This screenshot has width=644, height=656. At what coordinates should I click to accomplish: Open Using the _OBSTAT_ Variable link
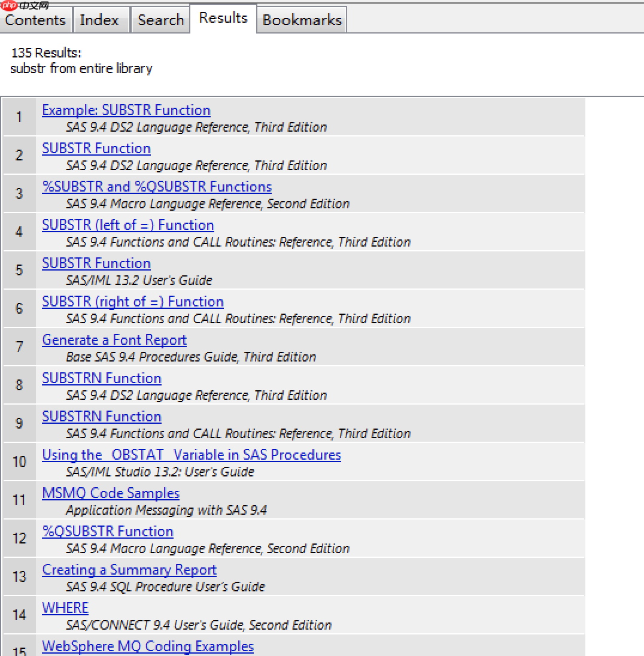click(x=192, y=455)
